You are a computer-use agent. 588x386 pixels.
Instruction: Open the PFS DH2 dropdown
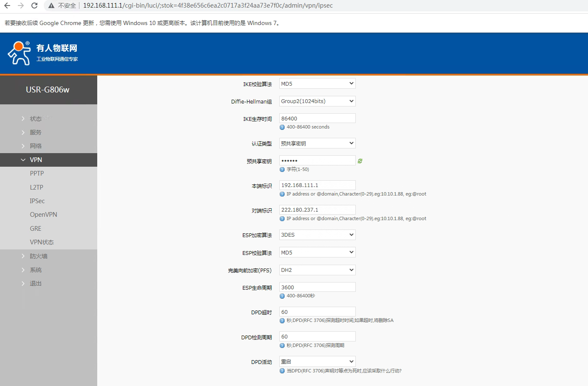pyautogui.click(x=317, y=270)
